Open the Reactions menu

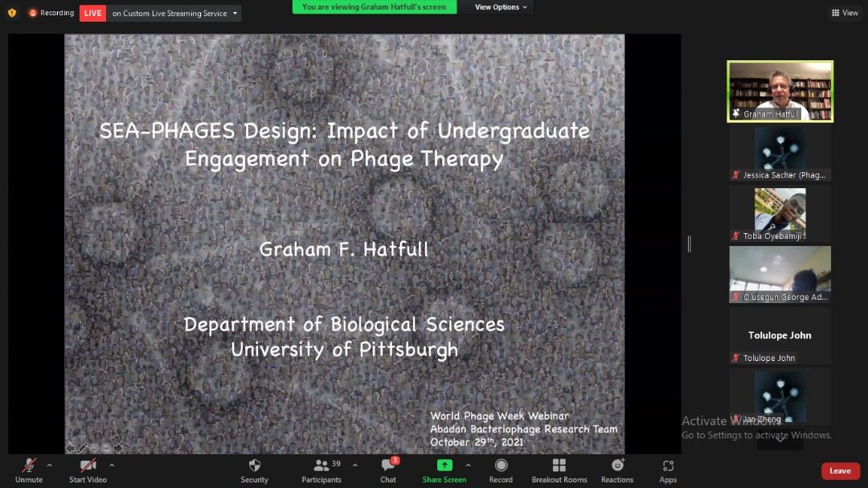[x=617, y=471]
